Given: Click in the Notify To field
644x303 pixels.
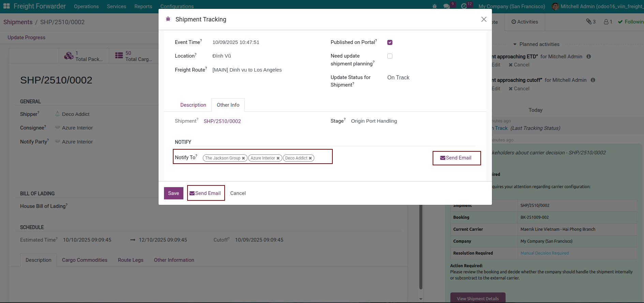Looking at the screenshot, I should click(322, 157).
